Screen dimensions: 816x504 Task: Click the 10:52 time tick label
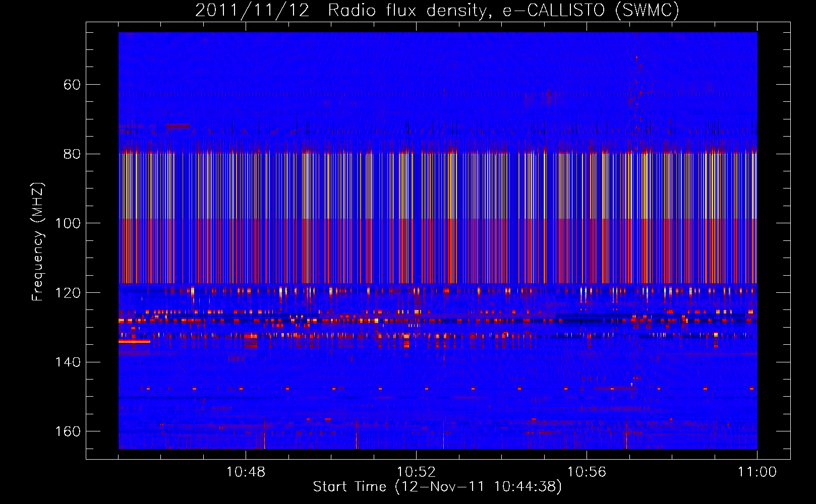[416, 472]
